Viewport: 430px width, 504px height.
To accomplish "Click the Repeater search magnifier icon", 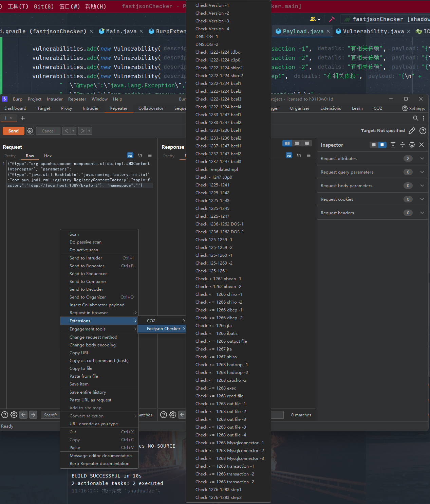I will click(415, 118).
